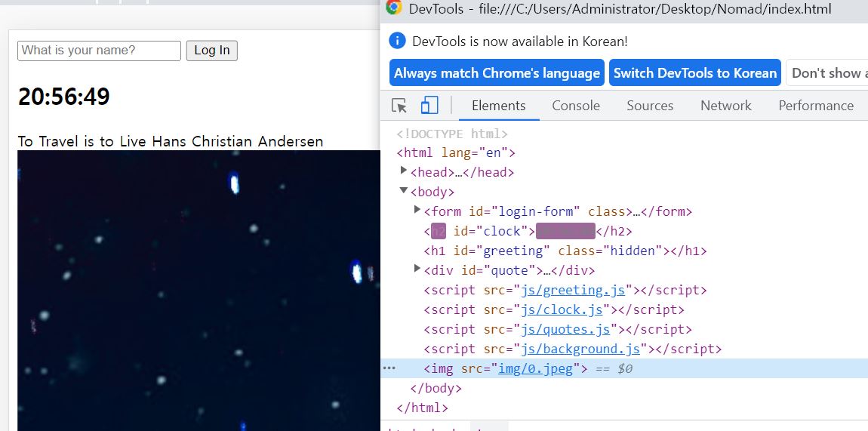Open the js/quotes.js script link
The width and height of the screenshot is (868, 431).
(x=565, y=329)
